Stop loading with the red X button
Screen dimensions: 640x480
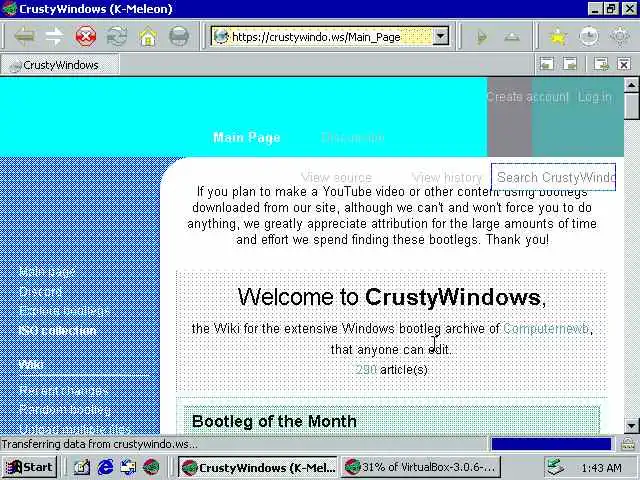click(86, 36)
